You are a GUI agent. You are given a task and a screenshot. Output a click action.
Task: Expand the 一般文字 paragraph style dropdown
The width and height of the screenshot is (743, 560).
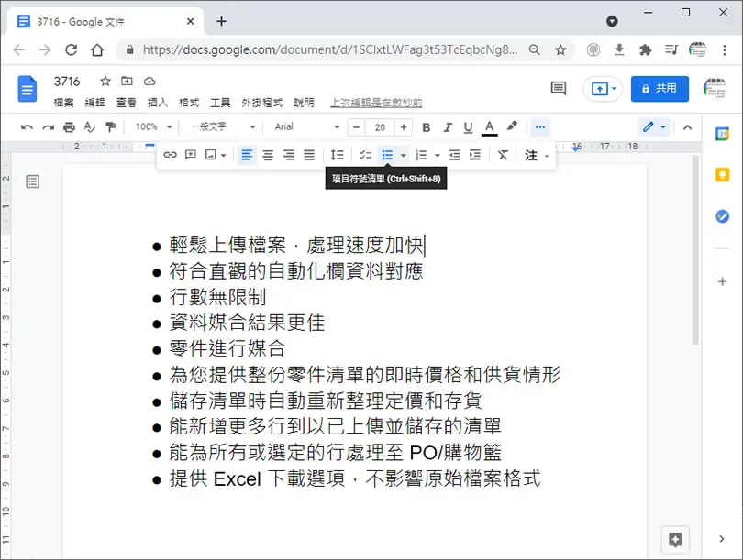point(223,126)
